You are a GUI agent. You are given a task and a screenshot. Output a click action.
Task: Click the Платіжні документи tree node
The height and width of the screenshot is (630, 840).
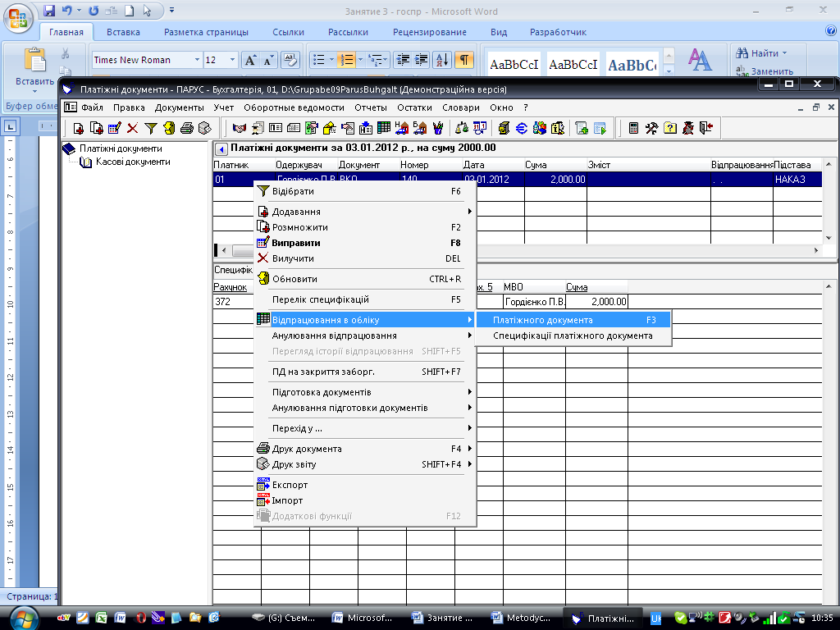[121, 148]
